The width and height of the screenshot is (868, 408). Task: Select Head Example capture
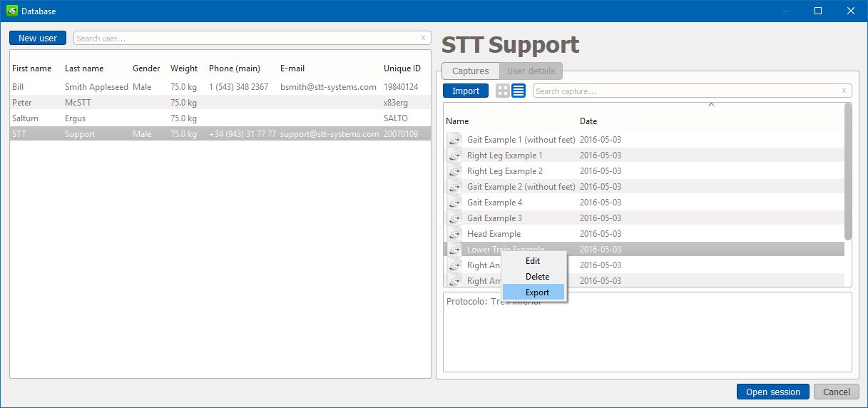coord(644,234)
